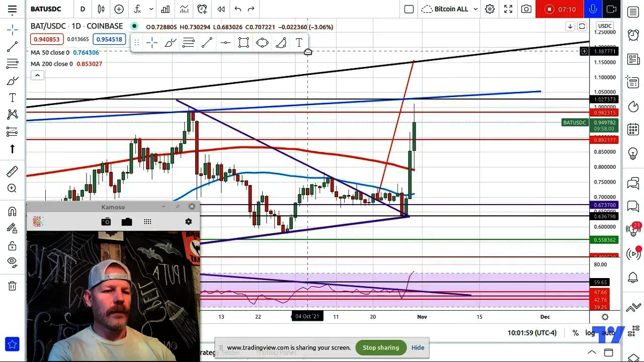Image resolution: width=644 pixels, height=362 pixels.
Task: Click the MA 50 close indicator label
Action: pyautogui.click(x=50, y=52)
